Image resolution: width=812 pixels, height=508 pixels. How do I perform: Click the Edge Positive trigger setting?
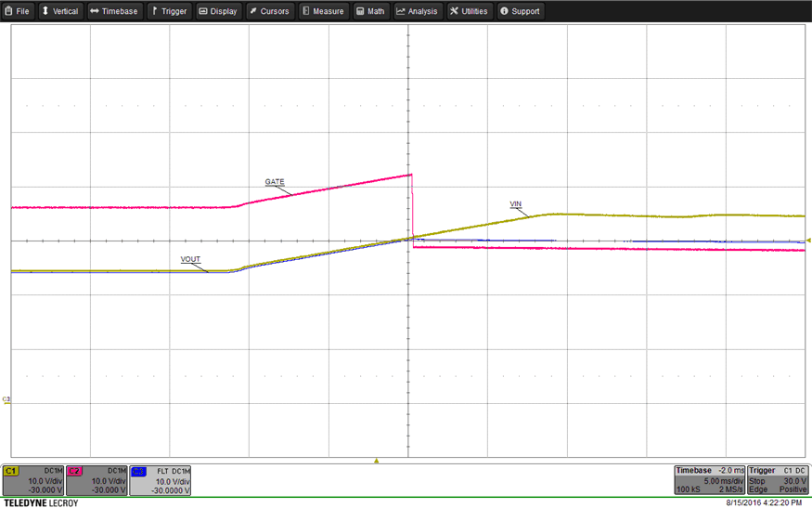[x=778, y=489]
